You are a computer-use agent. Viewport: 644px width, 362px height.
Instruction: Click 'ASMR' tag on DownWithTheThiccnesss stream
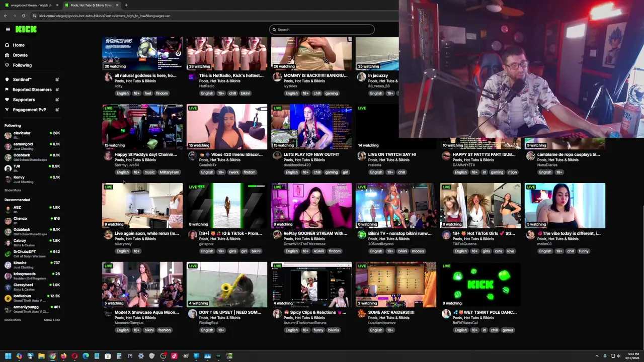(319, 251)
